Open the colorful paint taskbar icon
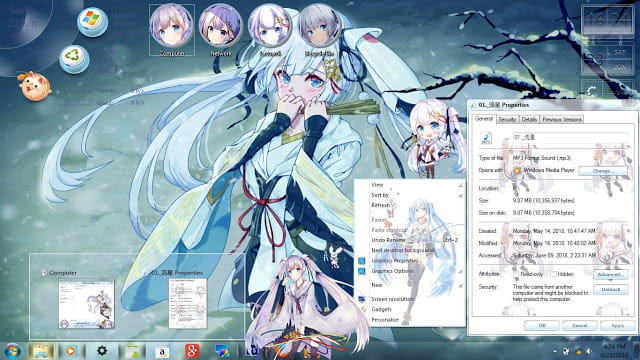 (222, 351)
